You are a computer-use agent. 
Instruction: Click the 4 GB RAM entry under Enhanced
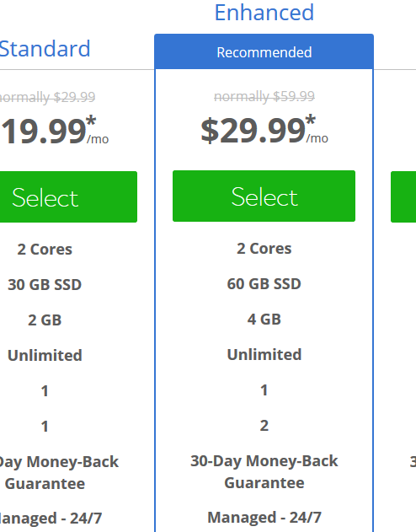tap(264, 320)
